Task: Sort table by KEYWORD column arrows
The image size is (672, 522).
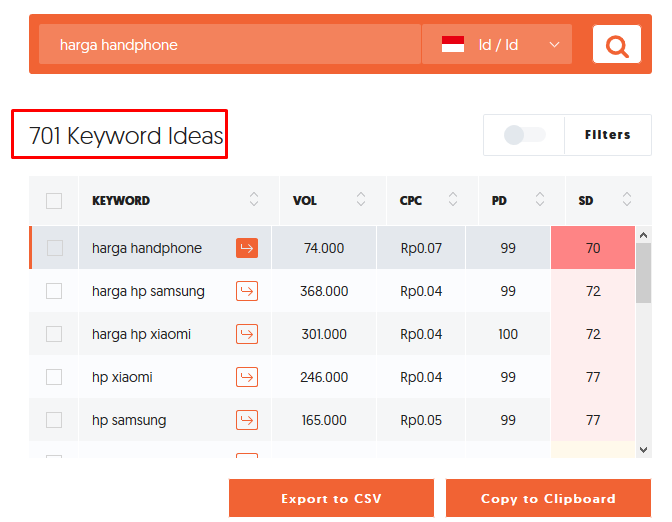Action: [254, 199]
